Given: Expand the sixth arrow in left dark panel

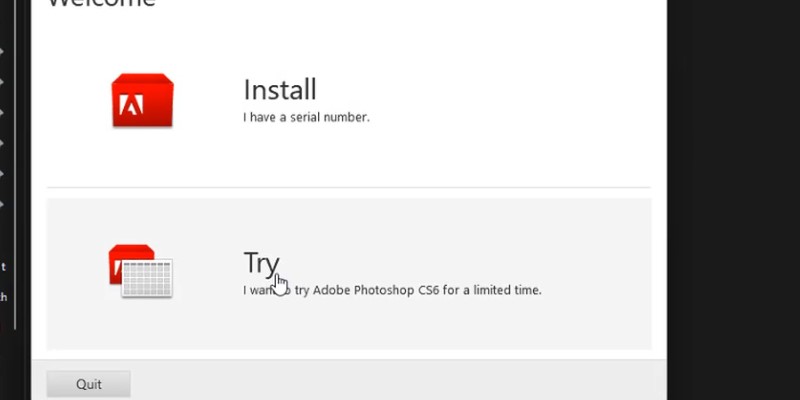Looking at the screenshot, I should tap(2, 205).
